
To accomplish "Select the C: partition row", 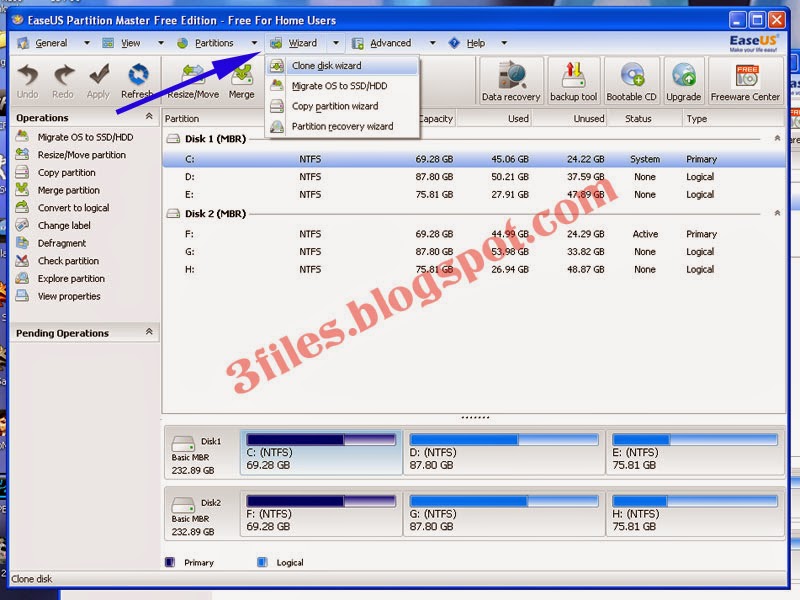I will click(474, 159).
